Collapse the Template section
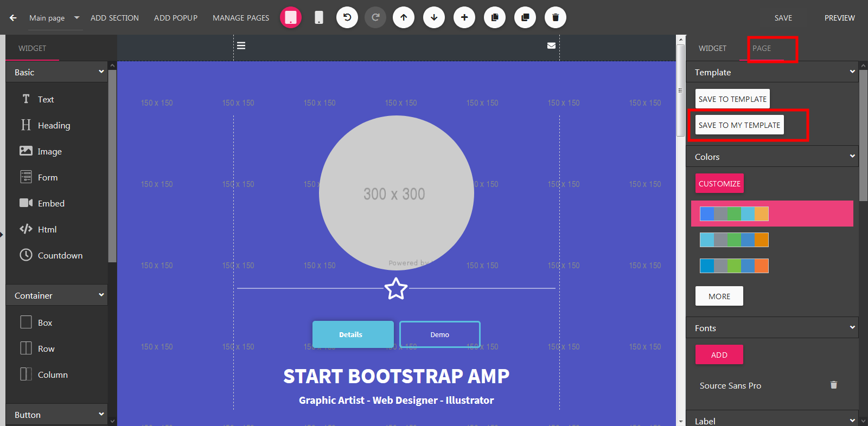Image resolution: width=868 pixels, height=426 pixels. click(x=772, y=72)
